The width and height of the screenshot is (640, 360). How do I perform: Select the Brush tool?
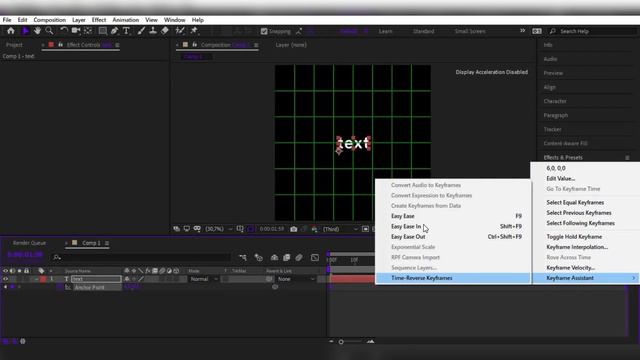[141, 31]
